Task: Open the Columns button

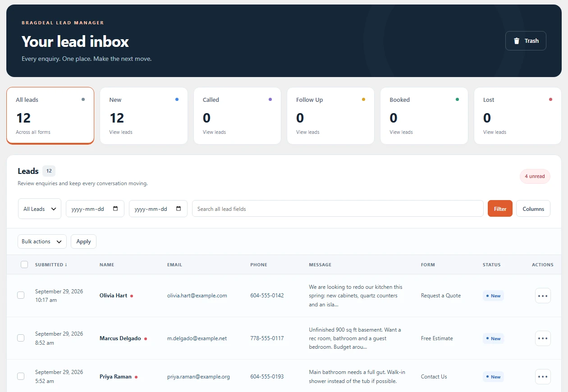Action: [x=533, y=209]
